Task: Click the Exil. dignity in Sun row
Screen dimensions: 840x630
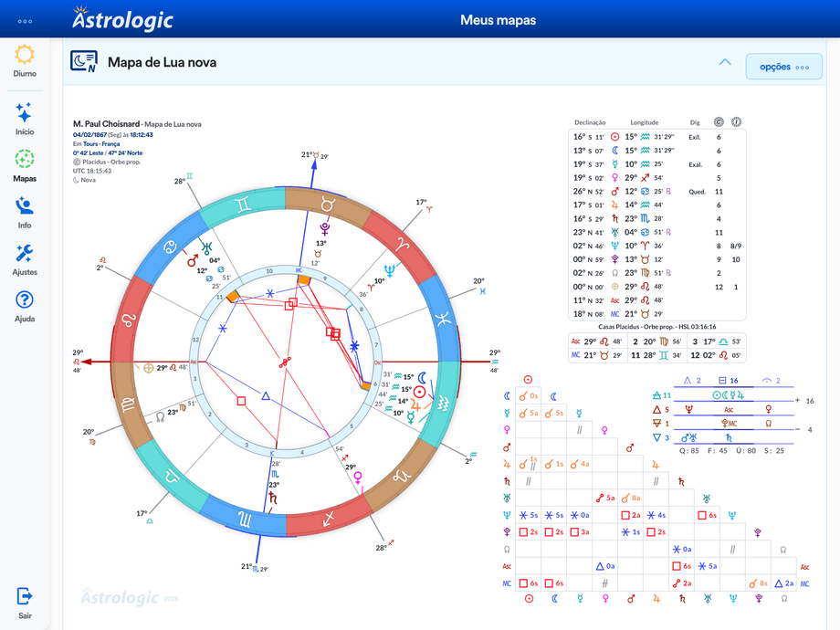Action: pos(695,137)
